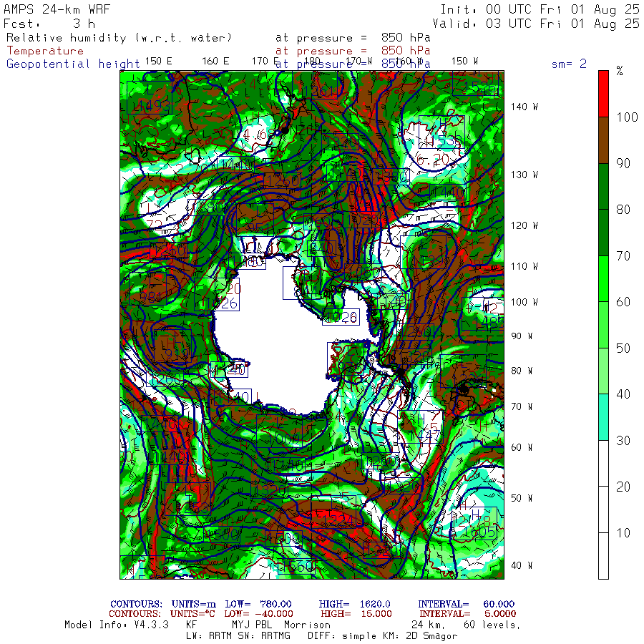
Task: Select the cyan 30–40 color bar segment
Action: (x=603, y=417)
